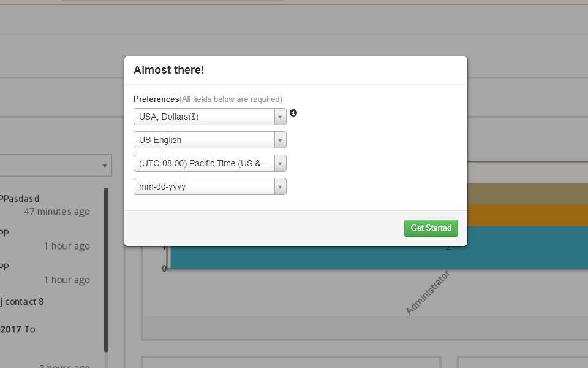
Task: Click the arrow on the timezone dropdown
Action: 280,163
